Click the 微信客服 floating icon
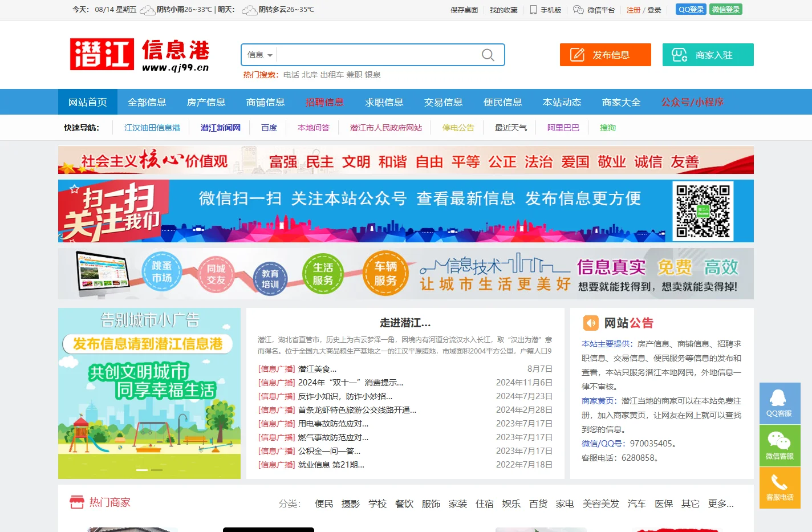Screen dimensions: 812x532 pyautogui.click(x=779, y=445)
